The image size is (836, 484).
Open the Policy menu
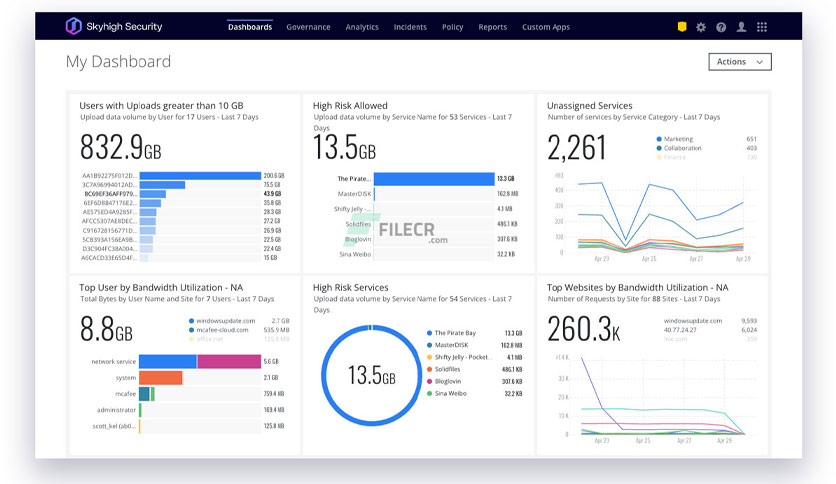[452, 27]
